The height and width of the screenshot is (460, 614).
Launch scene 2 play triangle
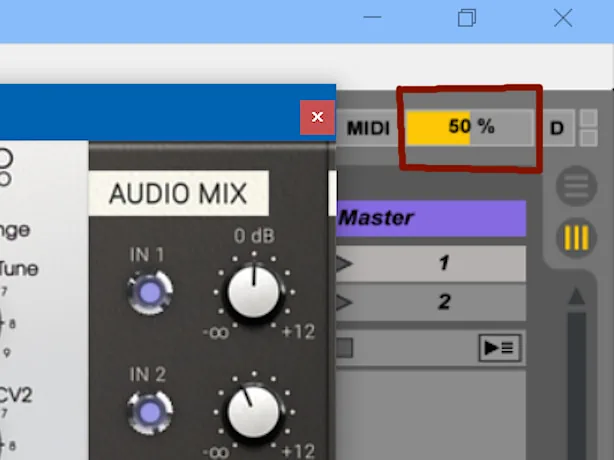(344, 303)
